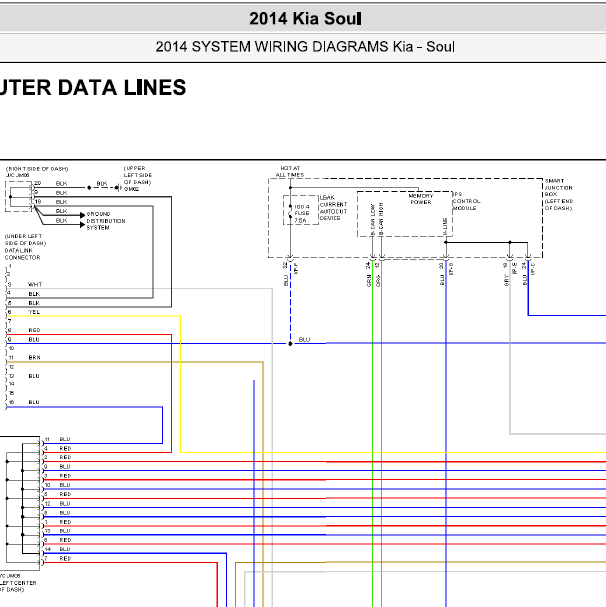
Task: Click the "BLU" label on bottom connector pin 14
Action: (65, 549)
